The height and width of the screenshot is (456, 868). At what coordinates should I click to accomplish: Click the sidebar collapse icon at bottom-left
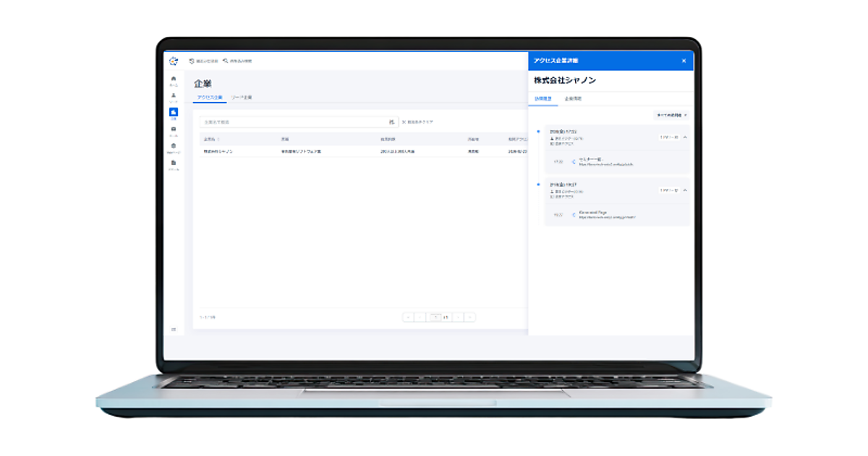(174, 329)
